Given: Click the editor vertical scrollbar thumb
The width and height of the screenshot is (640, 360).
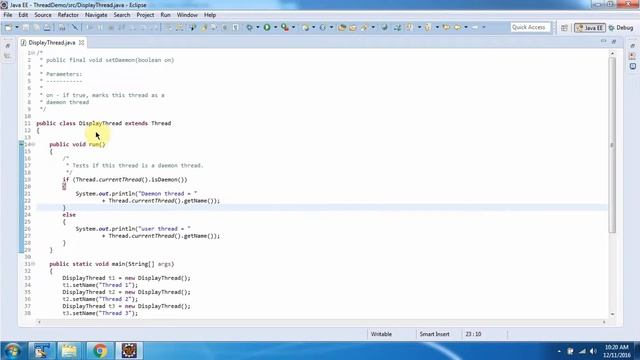Looking at the screenshot, I should click(x=612, y=145).
